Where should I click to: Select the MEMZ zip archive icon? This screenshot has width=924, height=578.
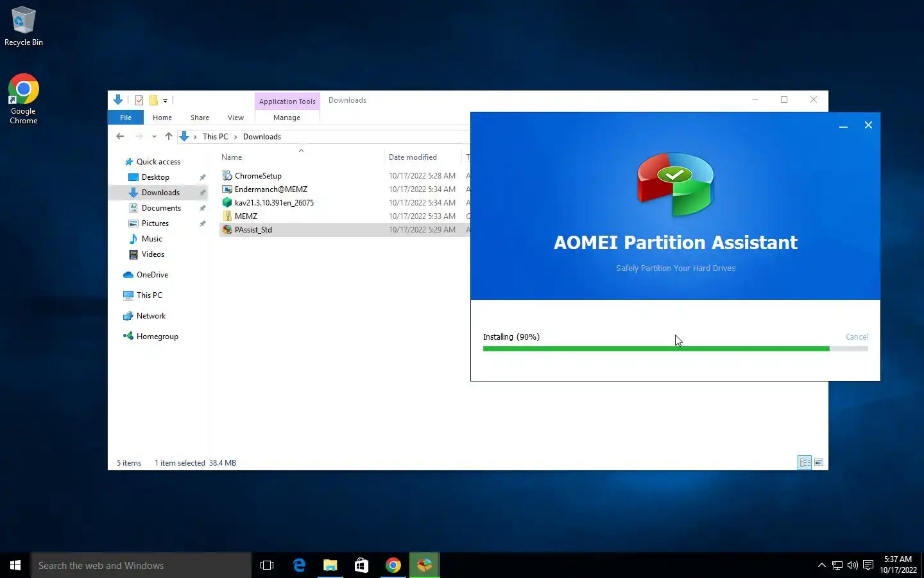227,216
